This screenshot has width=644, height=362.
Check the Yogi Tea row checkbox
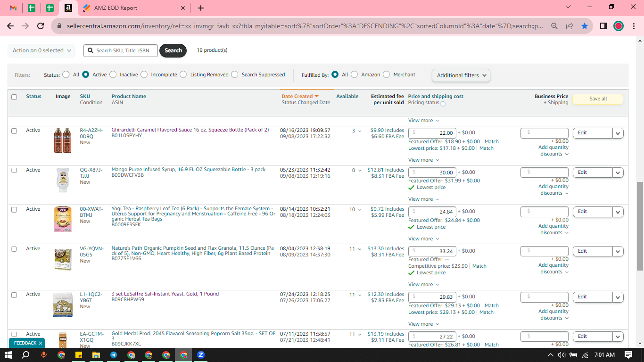point(14,209)
